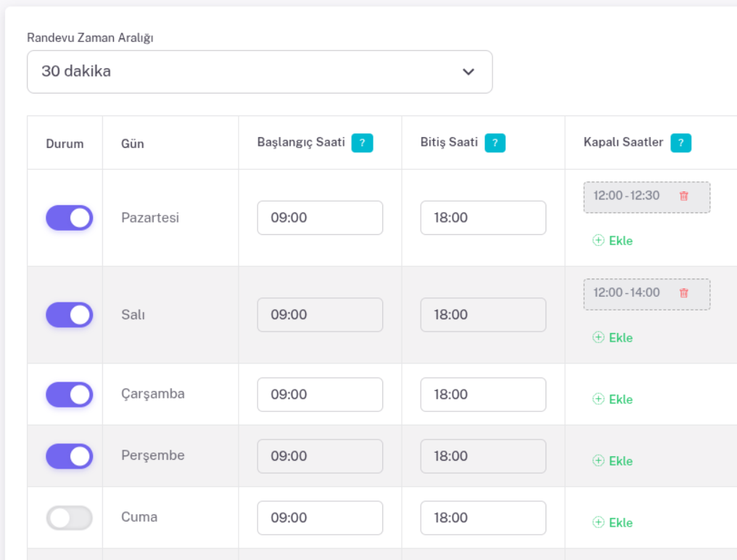The width and height of the screenshot is (737, 560).
Task: Disable the Salı day toggle
Action: [x=70, y=315]
